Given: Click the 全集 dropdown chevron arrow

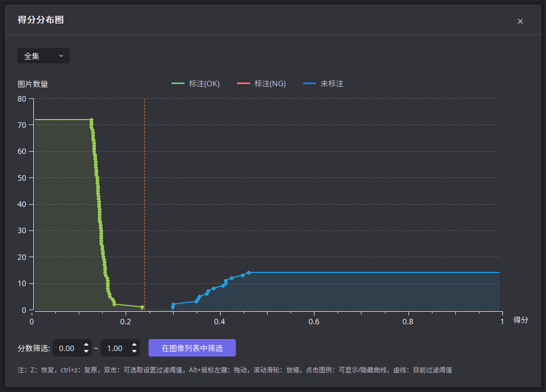Looking at the screenshot, I should [61, 55].
